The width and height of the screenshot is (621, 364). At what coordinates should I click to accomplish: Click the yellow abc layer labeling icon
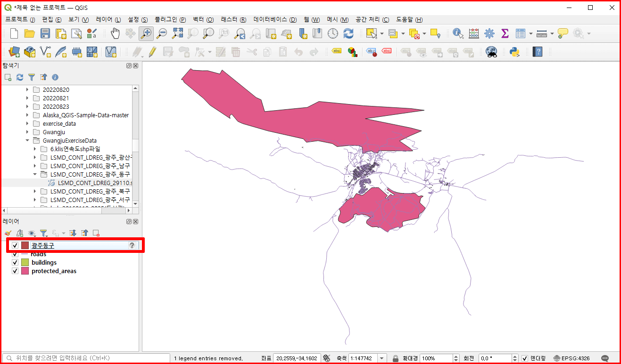pos(337,51)
